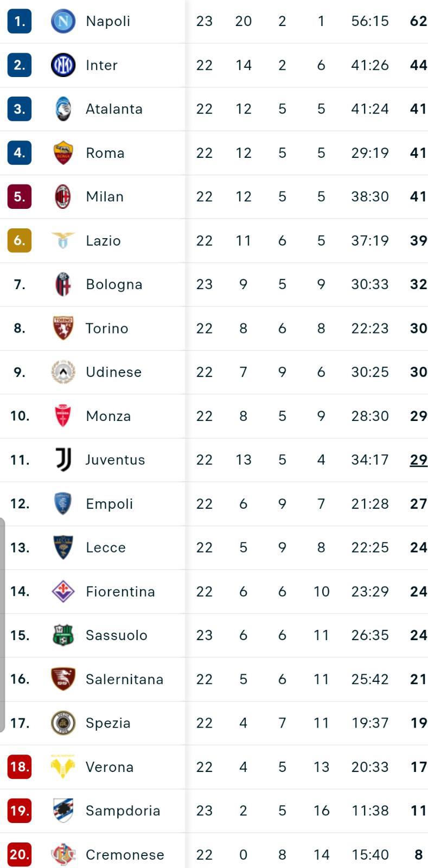The height and width of the screenshot is (868, 428).
Task: Open the Atalanta team name link
Action: coord(114,109)
